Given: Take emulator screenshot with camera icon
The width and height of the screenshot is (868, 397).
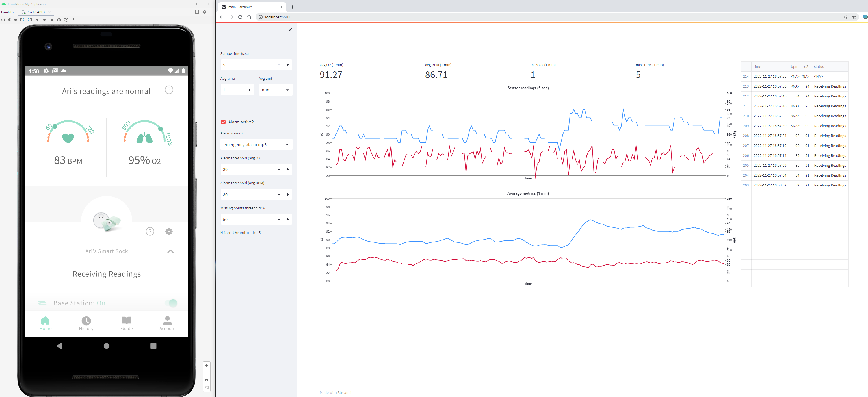Looking at the screenshot, I should point(59,20).
